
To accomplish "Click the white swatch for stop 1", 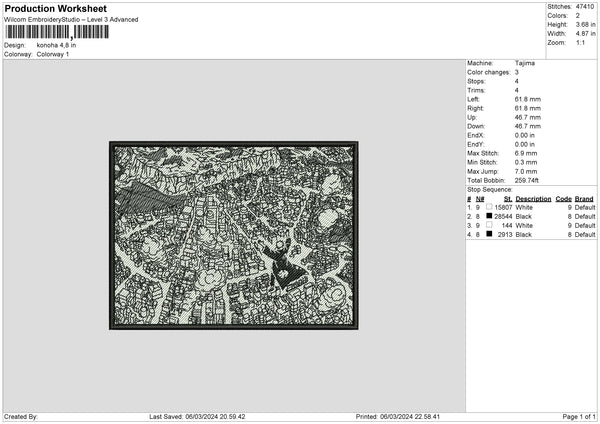I will (x=489, y=207).
